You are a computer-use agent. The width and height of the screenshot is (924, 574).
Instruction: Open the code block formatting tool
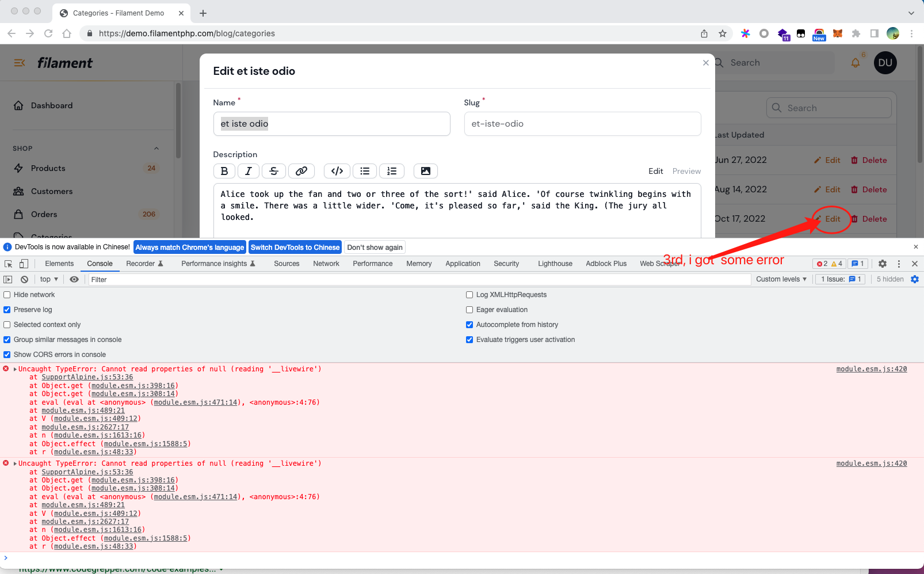coord(337,171)
